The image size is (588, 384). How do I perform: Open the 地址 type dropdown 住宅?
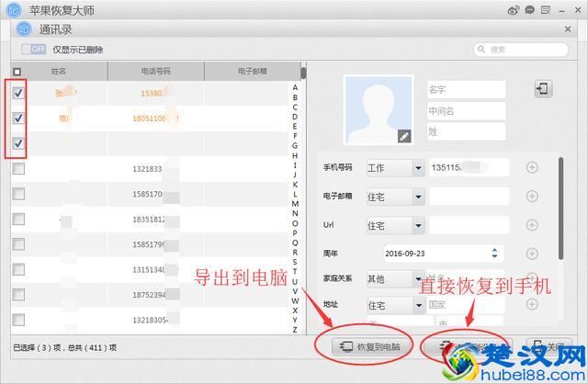click(x=396, y=306)
